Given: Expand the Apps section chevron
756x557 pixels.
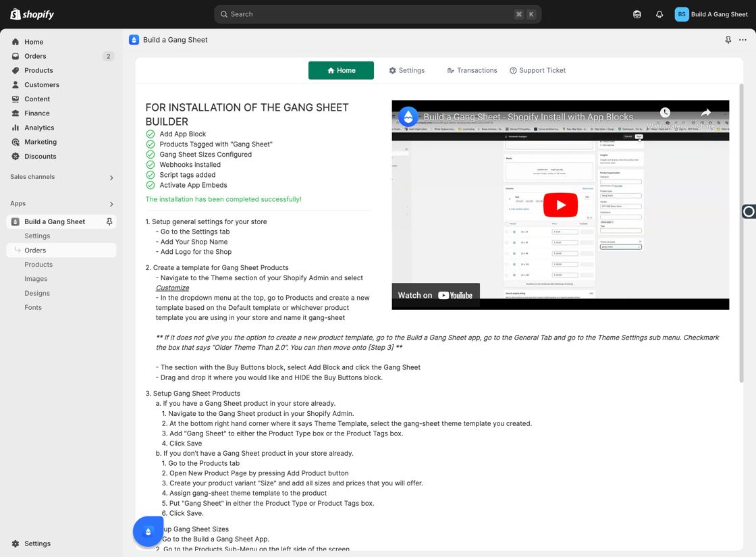Looking at the screenshot, I should tap(111, 204).
